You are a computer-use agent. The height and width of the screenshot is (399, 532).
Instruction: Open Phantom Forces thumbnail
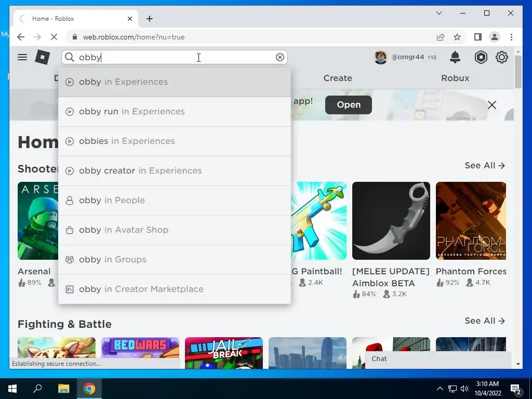click(471, 221)
